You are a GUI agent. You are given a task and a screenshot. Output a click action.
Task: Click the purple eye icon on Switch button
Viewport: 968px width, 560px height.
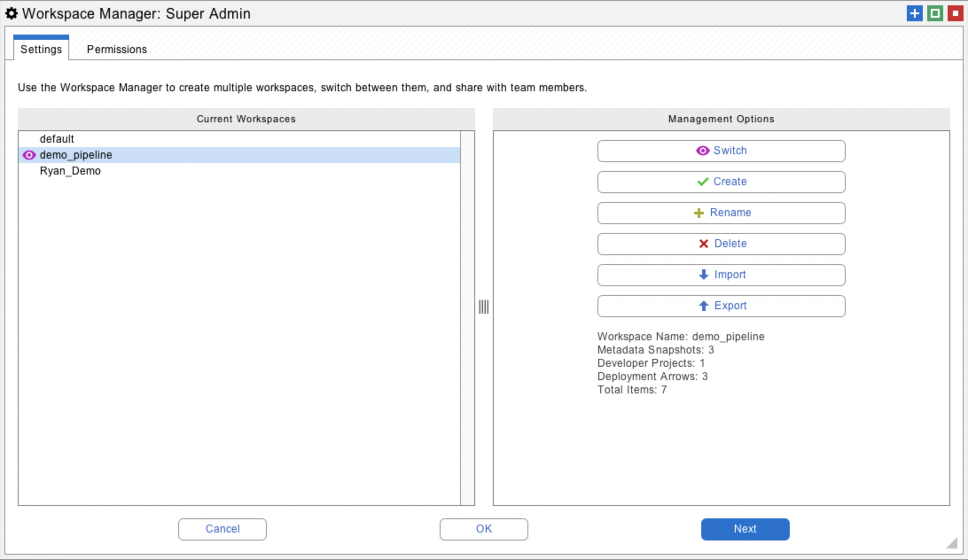(x=702, y=151)
